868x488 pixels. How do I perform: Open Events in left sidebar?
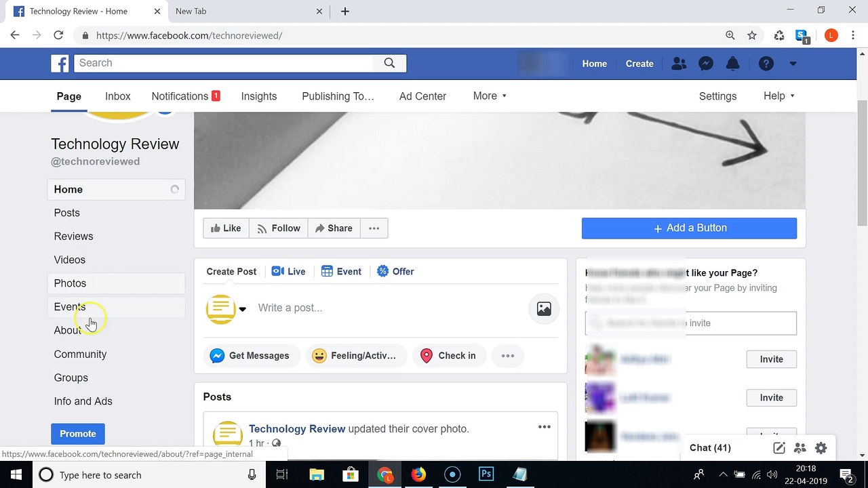[x=116, y=307]
